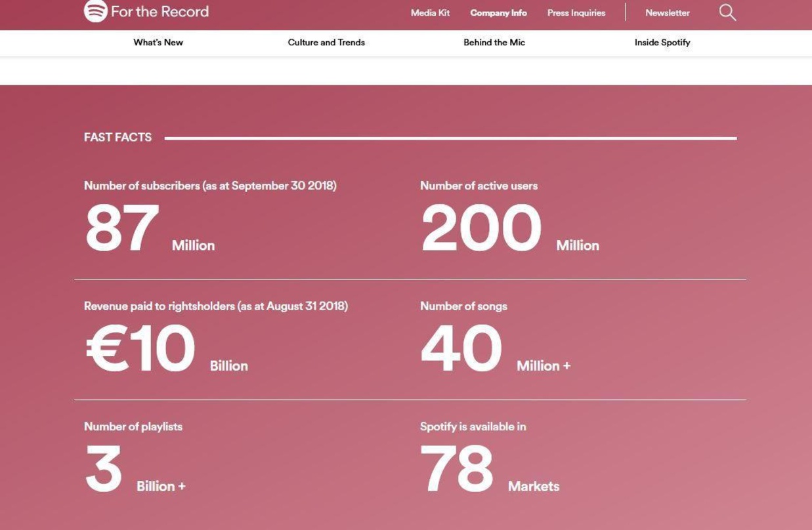Click the 200 active users figure
812x530 pixels.
pyautogui.click(x=481, y=228)
